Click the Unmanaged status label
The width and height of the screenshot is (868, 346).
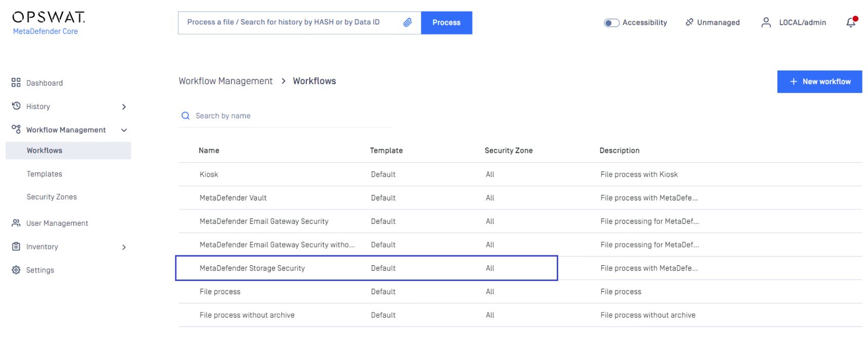pyautogui.click(x=718, y=22)
